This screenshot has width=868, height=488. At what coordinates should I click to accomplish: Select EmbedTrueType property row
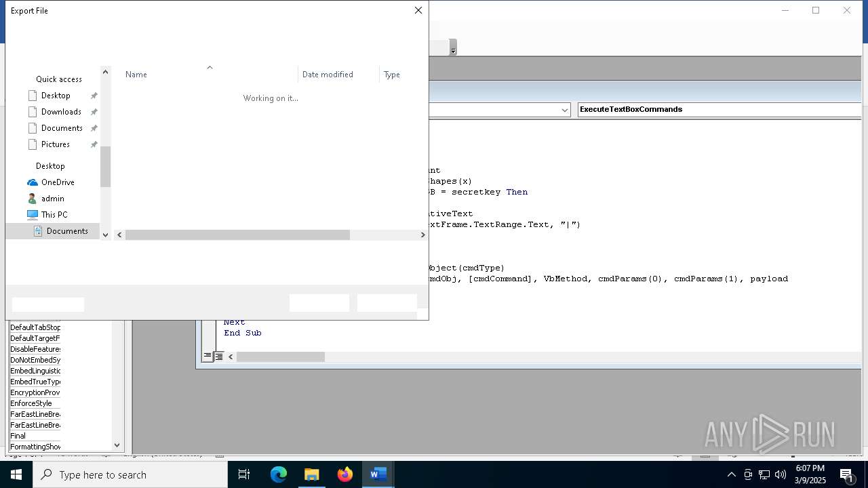click(x=35, y=382)
